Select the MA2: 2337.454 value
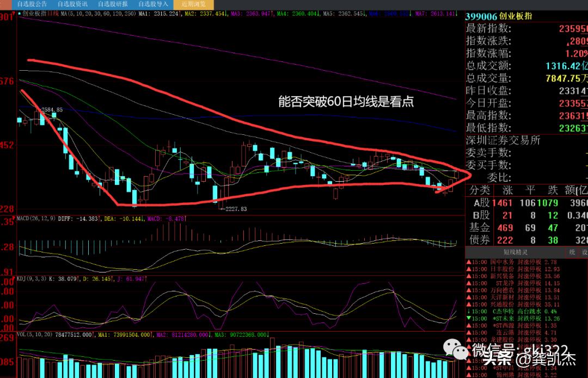This screenshot has width=588, height=378. point(205,14)
